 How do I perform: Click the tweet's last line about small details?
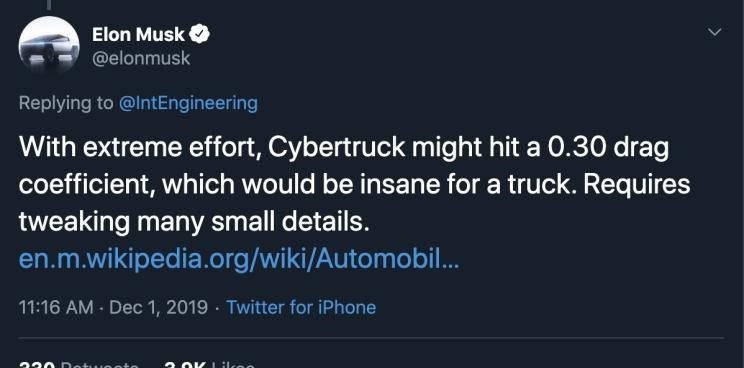[x=194, y=222]
